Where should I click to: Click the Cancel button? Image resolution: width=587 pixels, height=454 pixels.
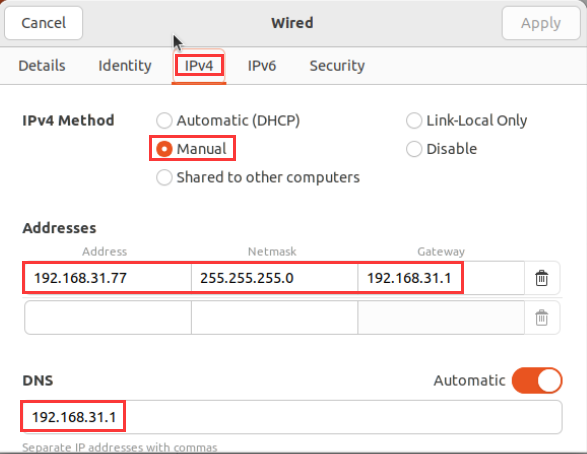(43, 23)
